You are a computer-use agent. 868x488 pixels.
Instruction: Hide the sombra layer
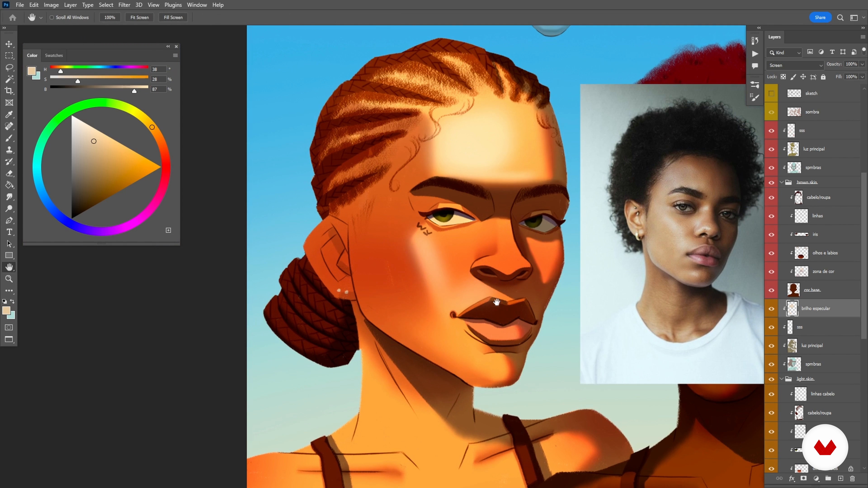771,112
